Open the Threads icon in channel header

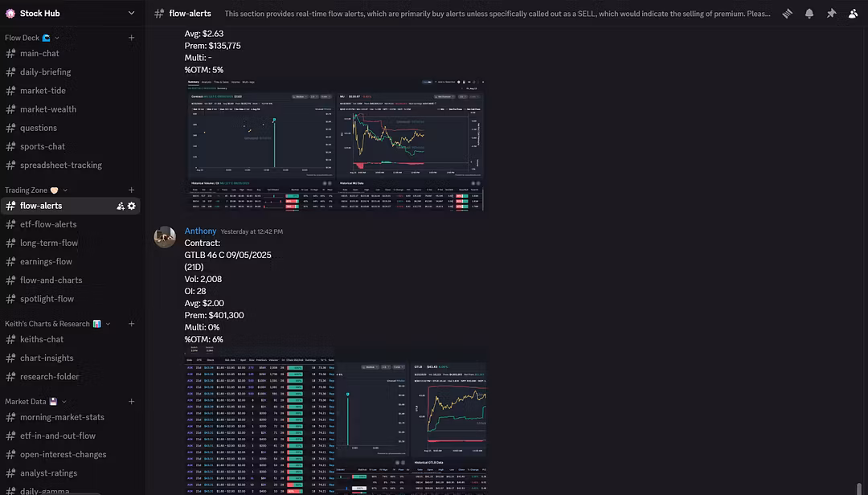tap(788, 14)
